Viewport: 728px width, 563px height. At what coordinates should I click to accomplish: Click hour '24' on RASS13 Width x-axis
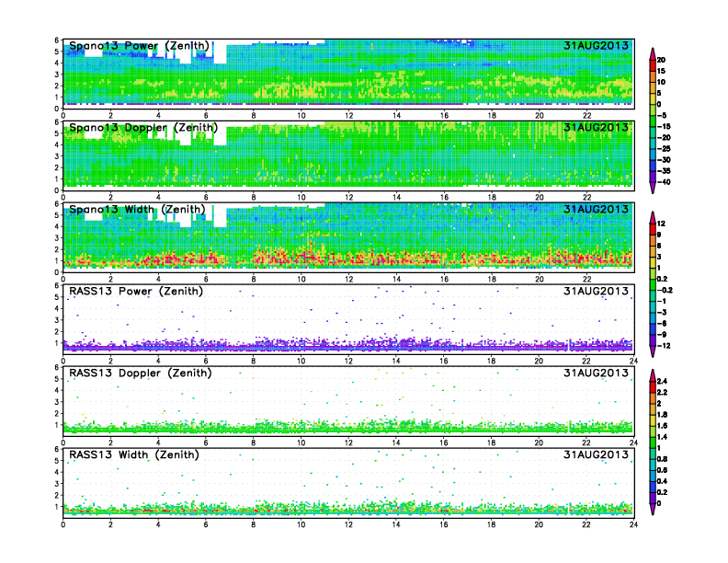(633, 524)
